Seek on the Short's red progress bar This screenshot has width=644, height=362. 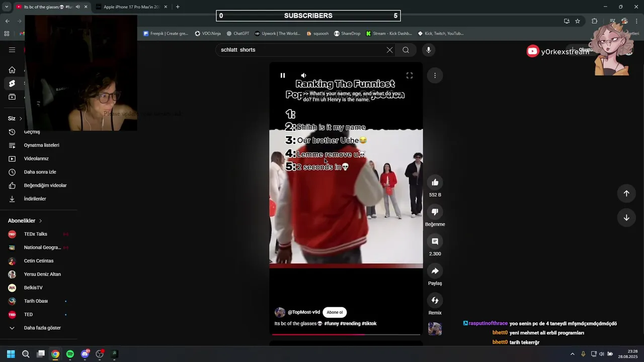(x=346, y=334)
